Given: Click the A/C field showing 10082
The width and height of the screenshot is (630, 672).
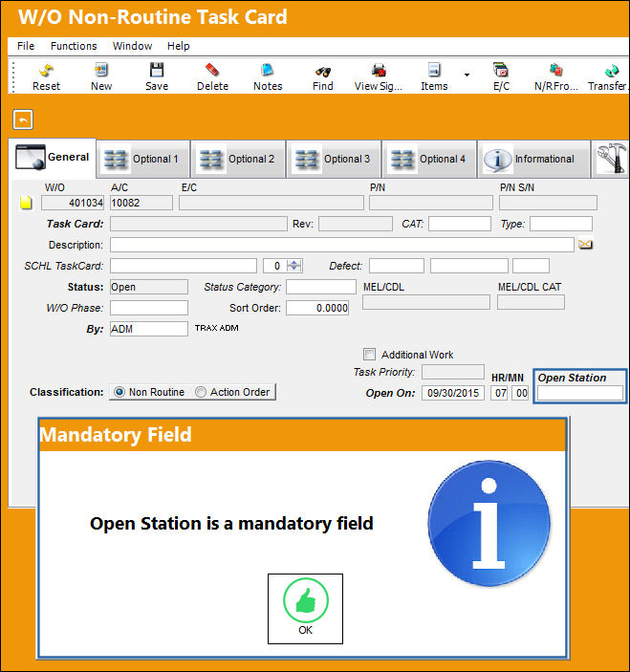Looking at the screenshot, I should click(141, 203).
